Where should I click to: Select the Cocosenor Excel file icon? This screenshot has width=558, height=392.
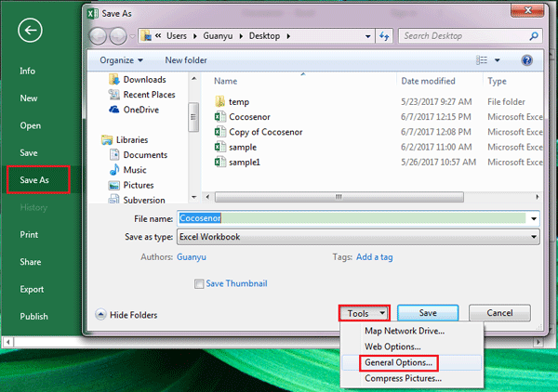pos(219,117)
